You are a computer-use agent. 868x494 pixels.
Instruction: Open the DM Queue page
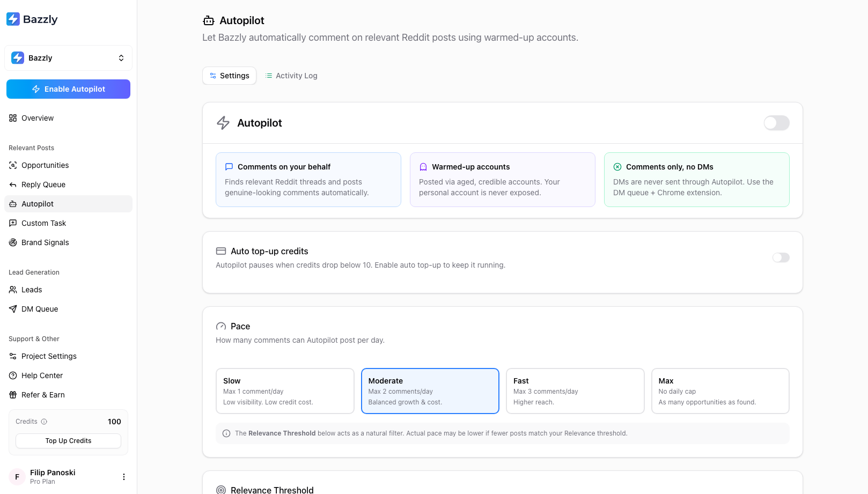pos(68,309)
